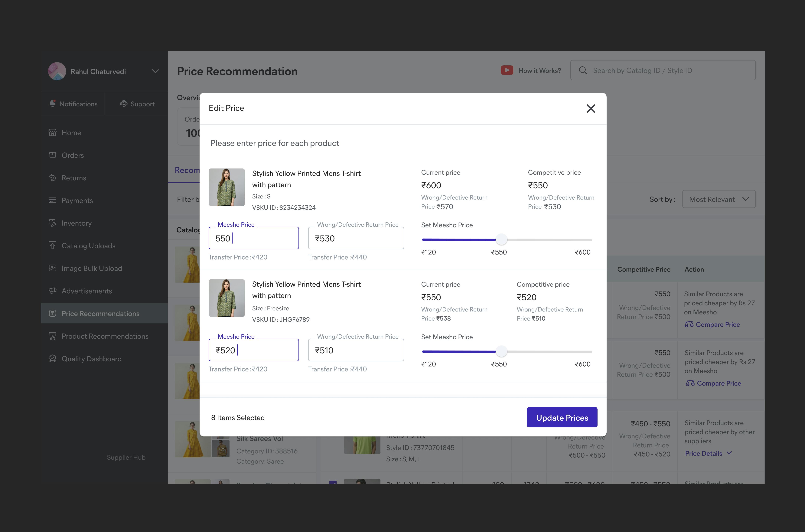This screenshot has height=532, width=805.
Task: Close the Edit Price dialog with X
Action: [x=591, y=109]
